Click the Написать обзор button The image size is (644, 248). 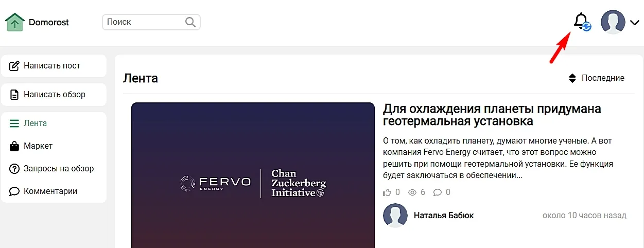pyautogui.click(x=54, y=95)
